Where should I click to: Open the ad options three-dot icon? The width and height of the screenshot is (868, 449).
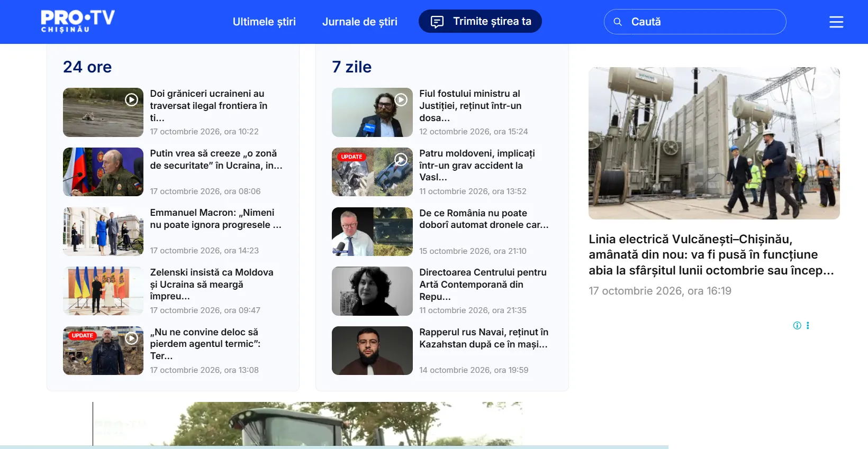point(808,325)
